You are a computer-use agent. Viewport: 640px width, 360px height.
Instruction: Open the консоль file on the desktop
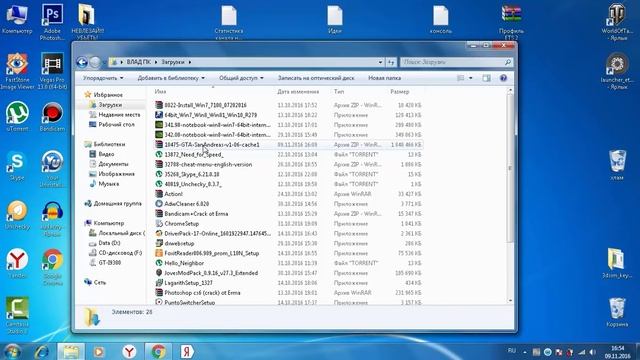tap(441, 19)
